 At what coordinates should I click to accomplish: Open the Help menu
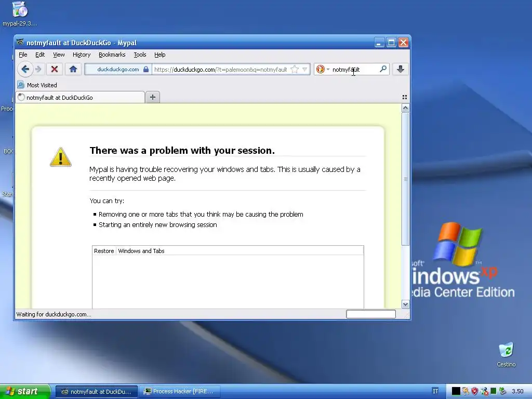[x=160, y=55]
